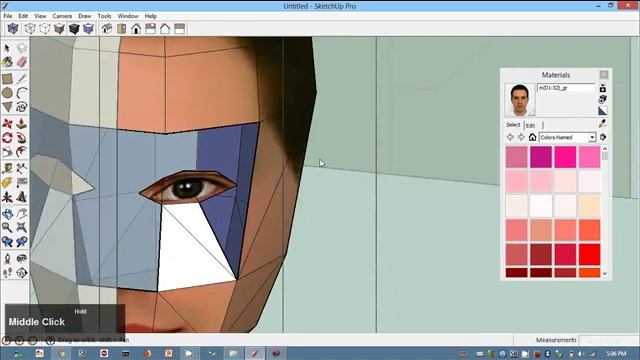This screenshot has width=640, height=360.
Task: Open the File menu
Action: pos(8,16)
